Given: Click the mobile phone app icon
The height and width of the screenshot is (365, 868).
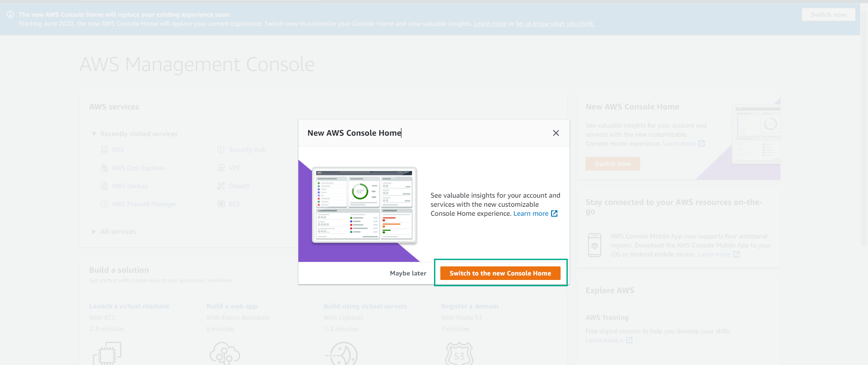Looking at the screenshot, I should click(x=594, y=245).
